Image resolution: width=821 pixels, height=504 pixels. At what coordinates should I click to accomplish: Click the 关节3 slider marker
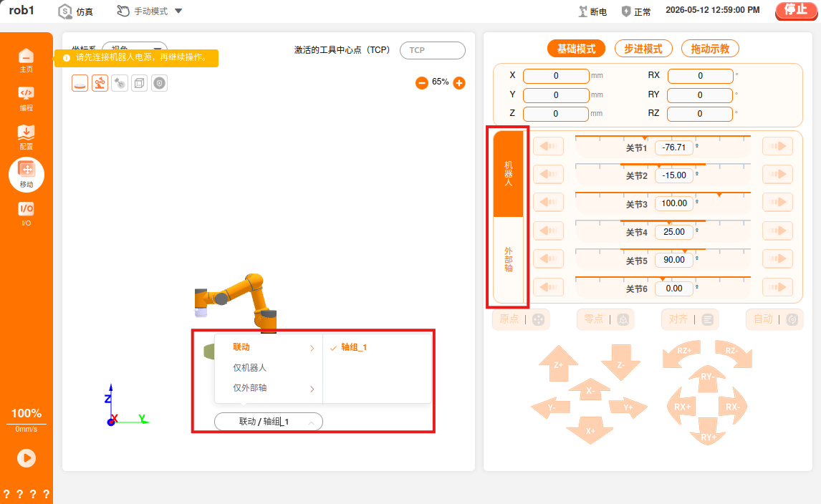click(x=719, y=195)
